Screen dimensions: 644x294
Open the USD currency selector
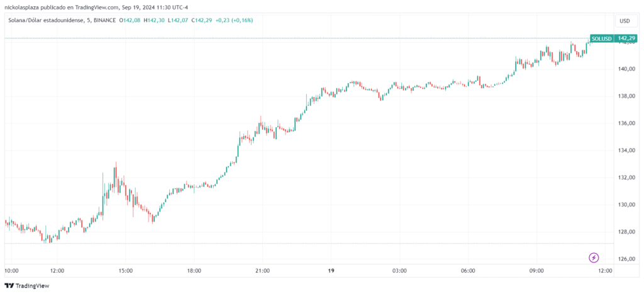(625, 21)
